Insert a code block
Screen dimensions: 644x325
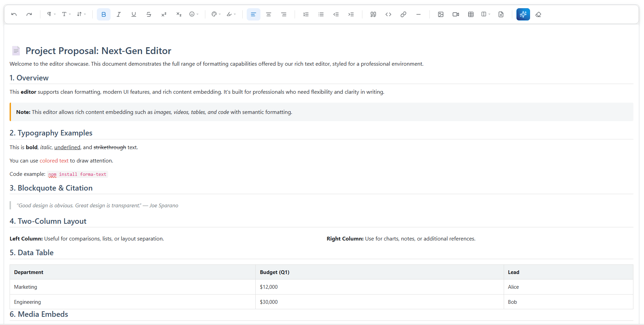click(388, 14)
